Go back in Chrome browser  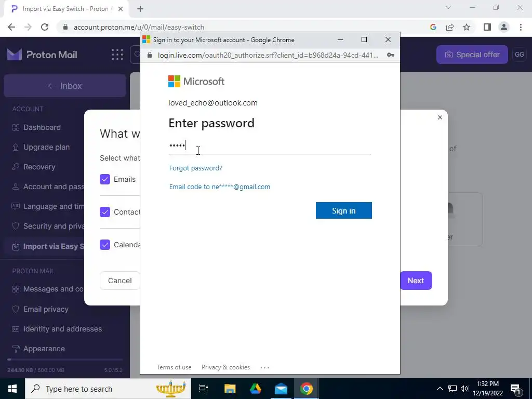[x=11, y=27]
